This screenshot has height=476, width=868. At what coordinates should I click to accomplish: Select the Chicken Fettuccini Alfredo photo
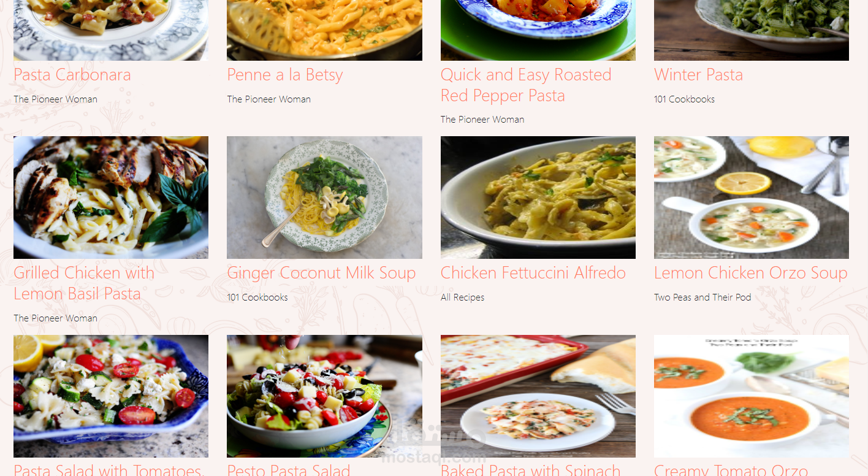pyautogui.click(x=538, y=198)
